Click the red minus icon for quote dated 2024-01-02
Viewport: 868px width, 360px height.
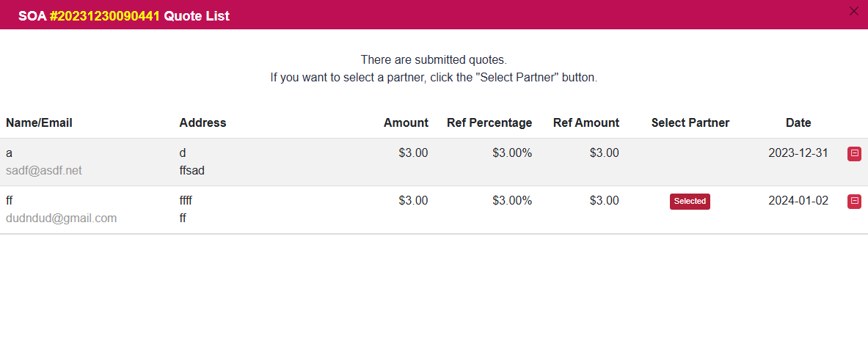tap(854, 201)
